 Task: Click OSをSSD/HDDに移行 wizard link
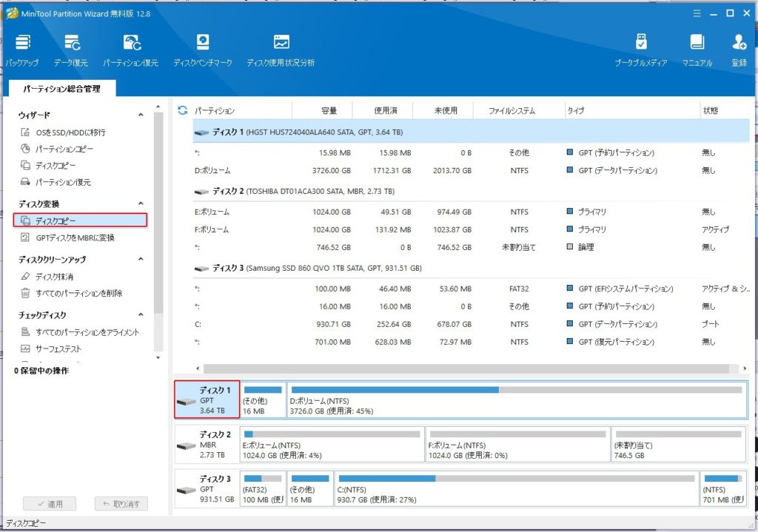[x=70, y=132]
